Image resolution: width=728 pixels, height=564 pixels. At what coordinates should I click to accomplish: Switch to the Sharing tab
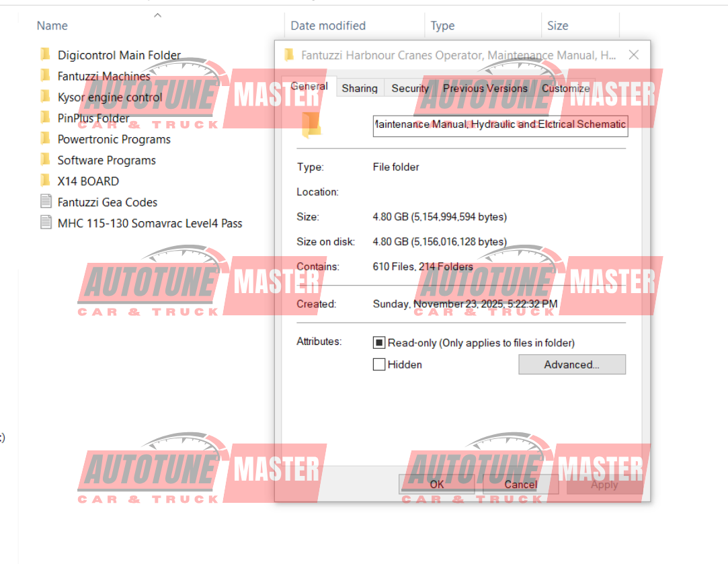360,88
